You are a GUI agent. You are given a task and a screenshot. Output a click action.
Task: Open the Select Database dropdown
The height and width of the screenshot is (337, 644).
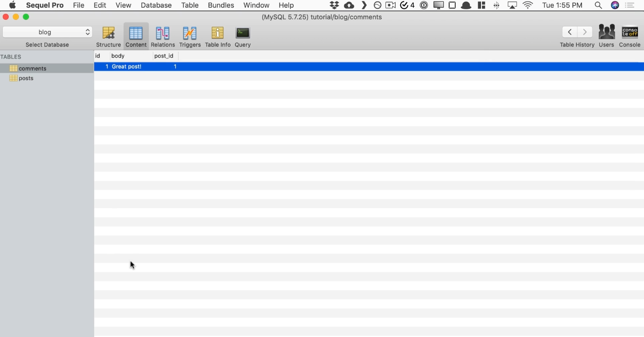(x=47, y=32)
